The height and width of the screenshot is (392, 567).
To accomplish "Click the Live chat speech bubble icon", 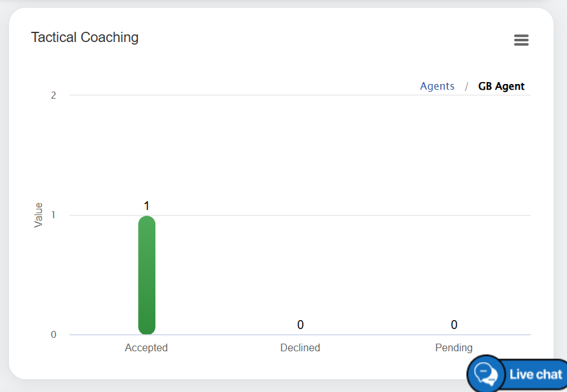I will [487, 374].
